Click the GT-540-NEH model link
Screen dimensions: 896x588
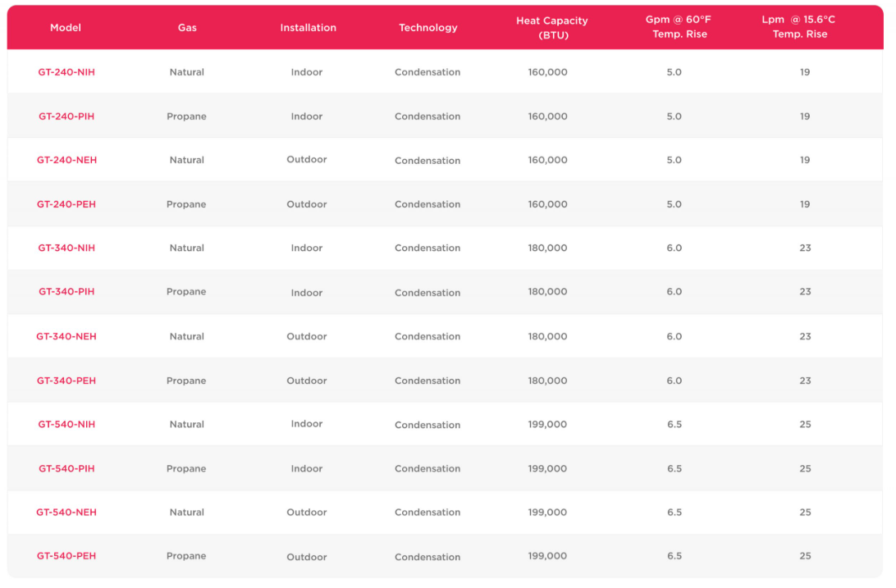pyautogui.click(x=66, y=513)
